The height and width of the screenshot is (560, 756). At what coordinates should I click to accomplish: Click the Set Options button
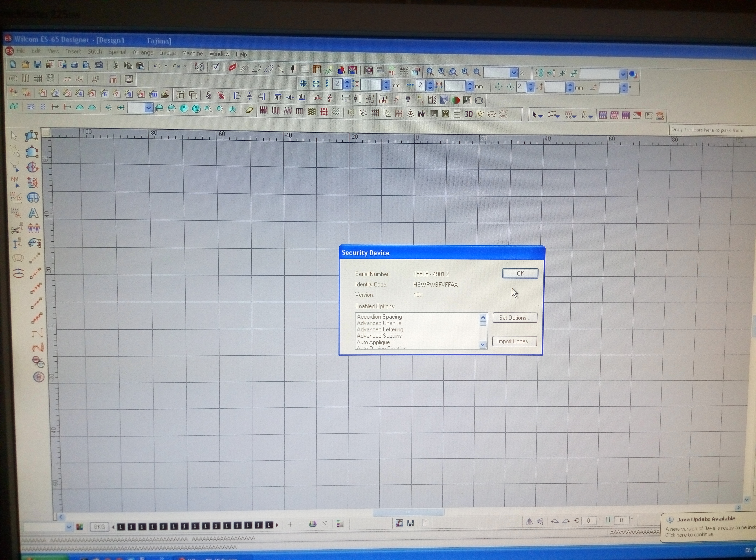pos(514,318)
